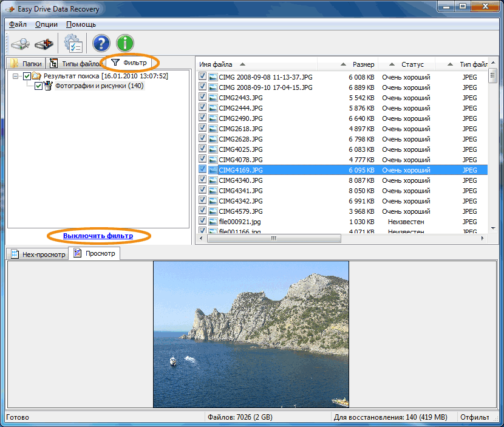Uncheck CIMG 2008-09-08 11-13-37.JPG checkbox
The image size is (504, 427).
pyautogui.click(x=202, y=77)
